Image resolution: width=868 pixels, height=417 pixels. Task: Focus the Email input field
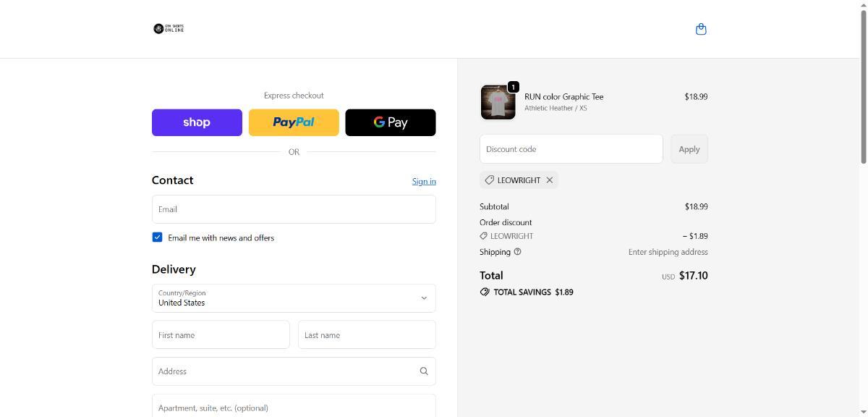coord(294,209)
